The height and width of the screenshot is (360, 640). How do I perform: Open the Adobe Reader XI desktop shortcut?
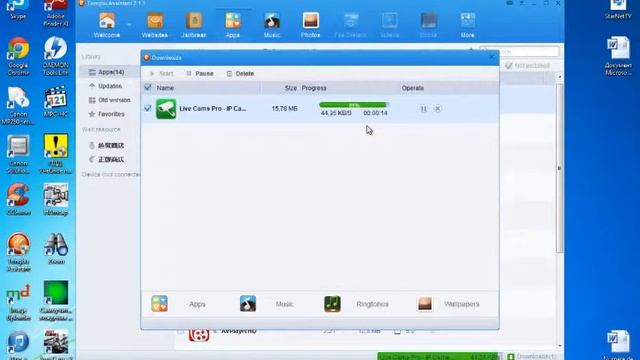tap(56, 13)
